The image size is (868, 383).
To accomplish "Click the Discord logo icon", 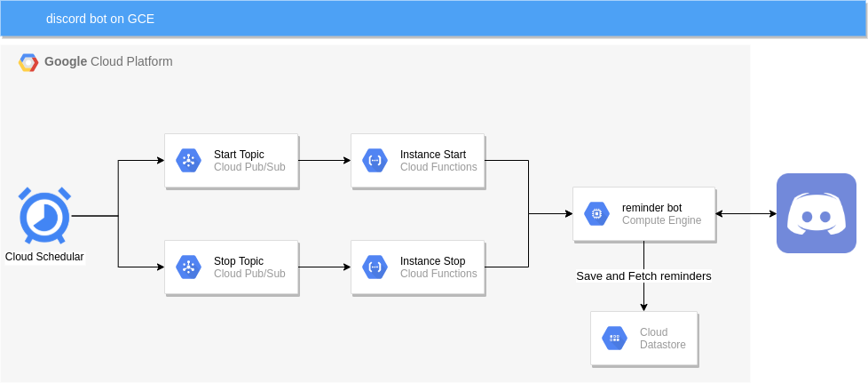I will coord(817,213).
